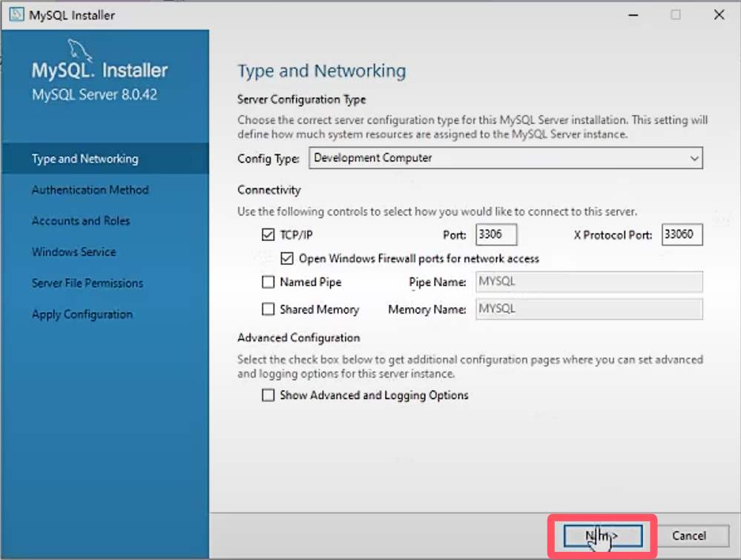Open the Accounts and Roles step
The width and height of the screenshot is (741, 560).
click(x=80, y=221)
